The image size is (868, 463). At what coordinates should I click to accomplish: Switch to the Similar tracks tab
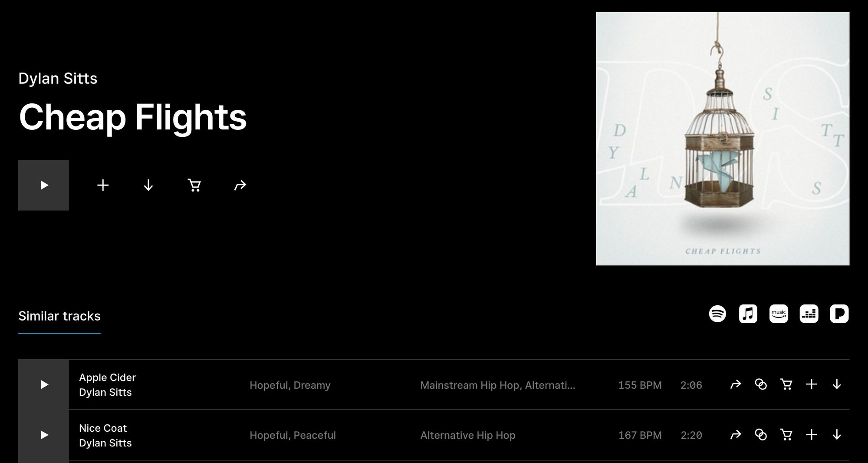(x=59, y=316)
